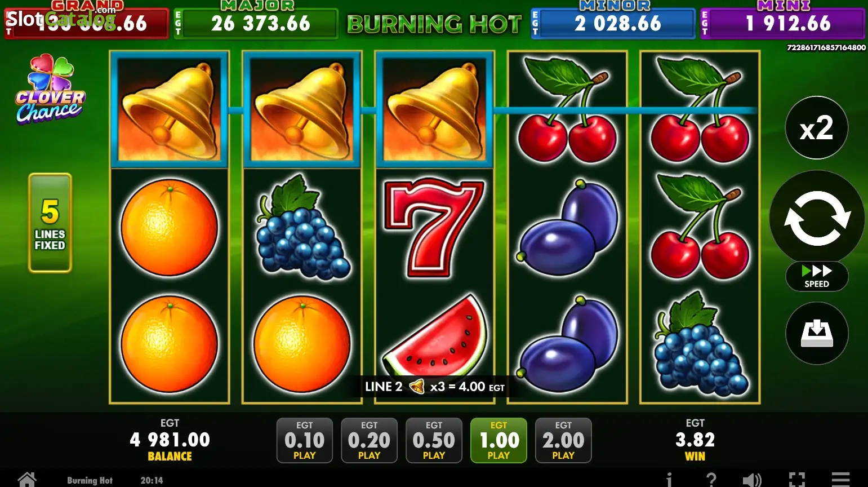Collect winnings with the tray download icon
The width and height of the screenshot is (868, 487).
pos(817,333)
